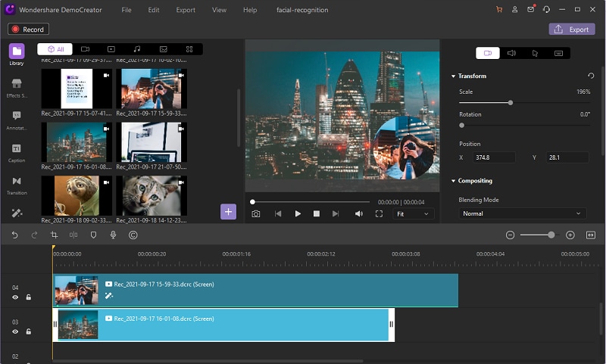Image resolution: width=606 pixels, height=364 pixels.
Task: Click the marker shield icon
Action: tap(93, 235)
